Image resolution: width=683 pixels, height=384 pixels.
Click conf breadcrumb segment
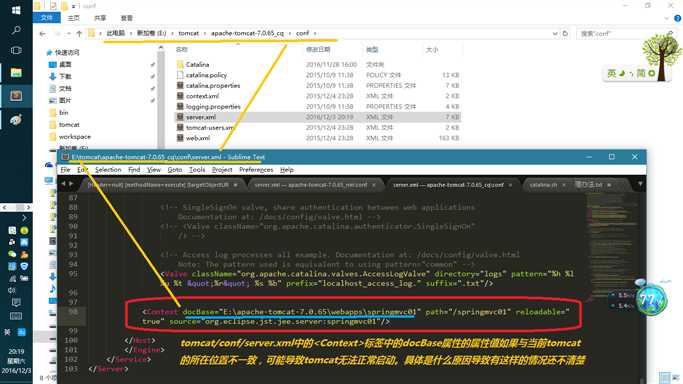pos(302,33)
